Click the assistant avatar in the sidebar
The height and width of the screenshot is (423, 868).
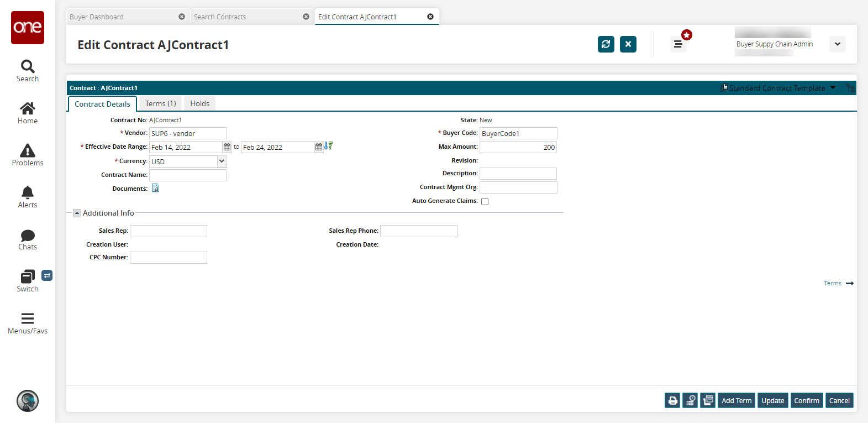[28, 401]
